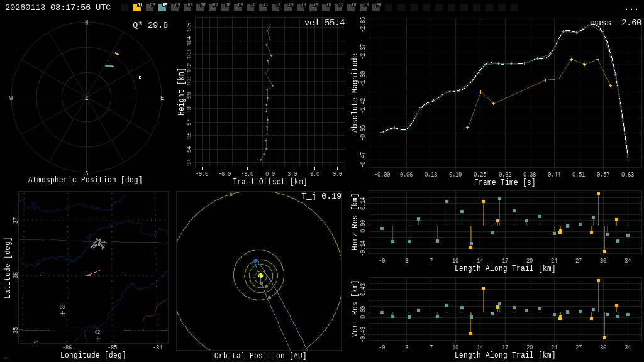Click the T_j 0.19 label
Image resolution: width=644 pixels, height=362 pixels.
(x=321, y=196)
